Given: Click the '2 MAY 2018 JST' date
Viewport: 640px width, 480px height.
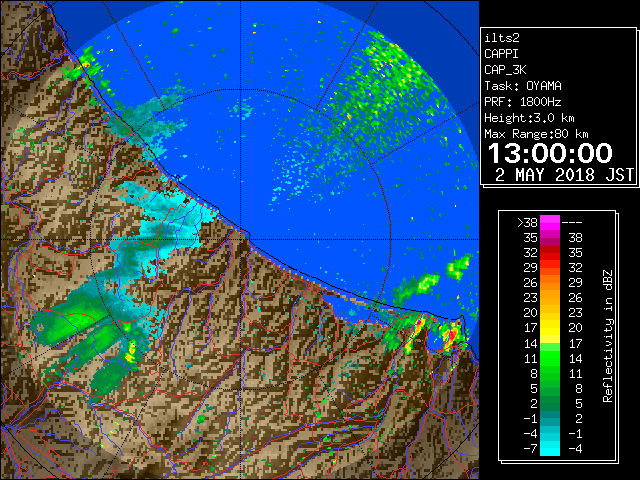Looking at the screenshot, I should coord(564,175).
